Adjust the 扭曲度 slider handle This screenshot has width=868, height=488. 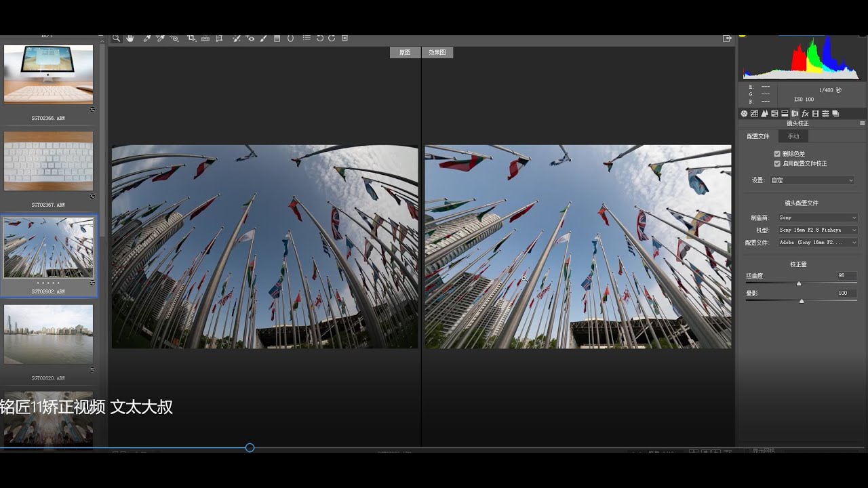point(799,284)
